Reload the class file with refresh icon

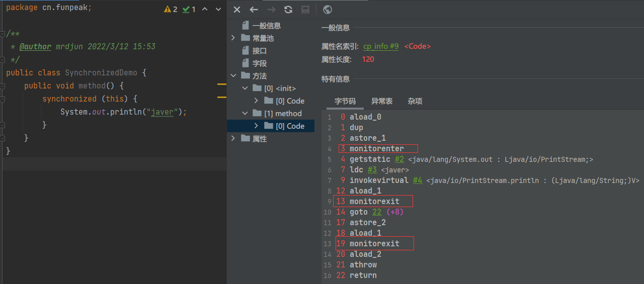pos(288,10)
